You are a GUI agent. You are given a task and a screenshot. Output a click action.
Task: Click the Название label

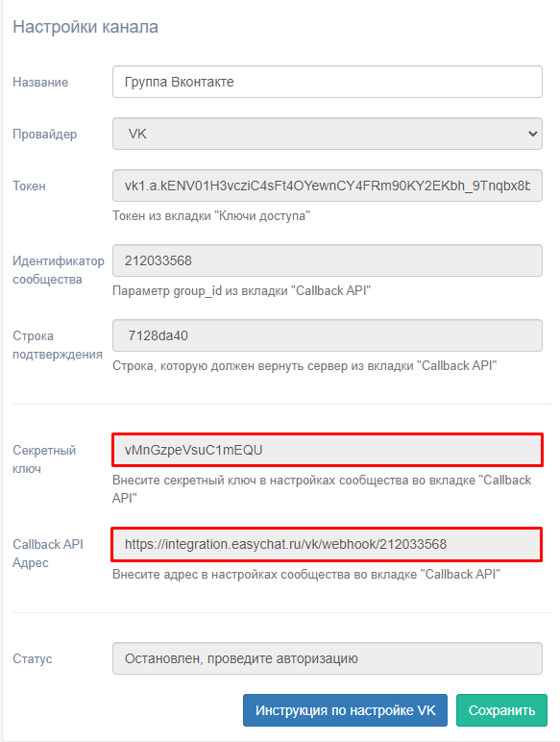click(x=40, y=83)
